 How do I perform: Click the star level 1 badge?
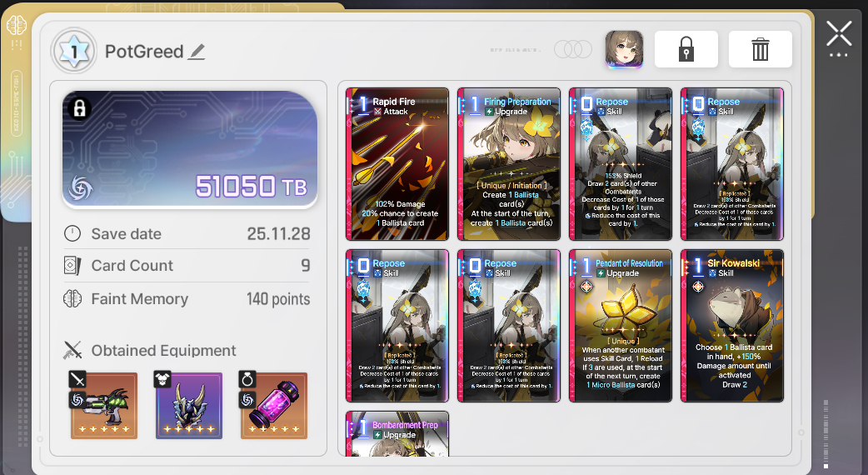[74, 52]
